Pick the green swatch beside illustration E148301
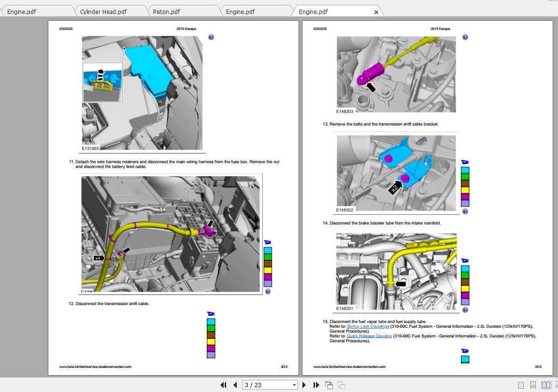Viewport: 558px width, 392px height. 465,275
